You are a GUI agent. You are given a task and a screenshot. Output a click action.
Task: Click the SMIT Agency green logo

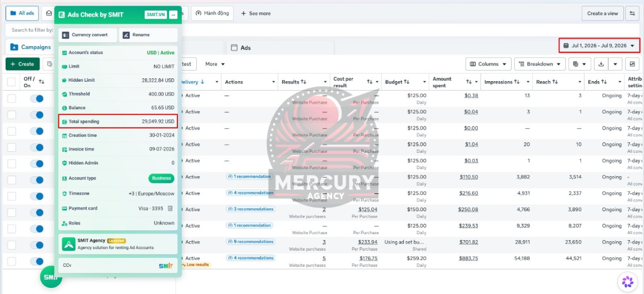point(68,244)
